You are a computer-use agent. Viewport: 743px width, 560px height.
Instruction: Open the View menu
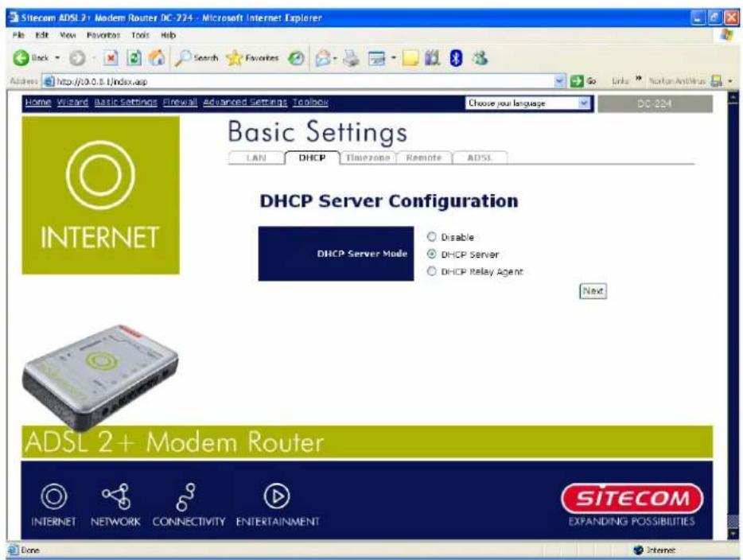click(68, 35)
